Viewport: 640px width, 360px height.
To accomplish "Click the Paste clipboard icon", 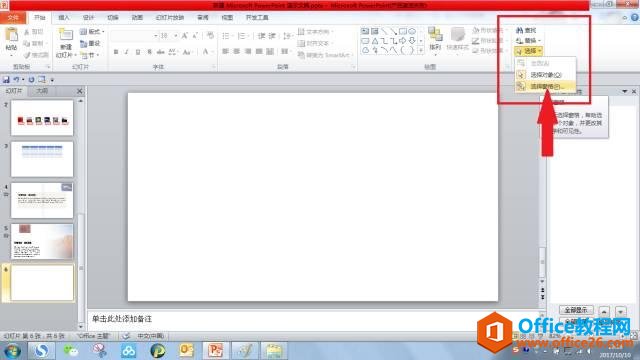I will tap(11, 36).
